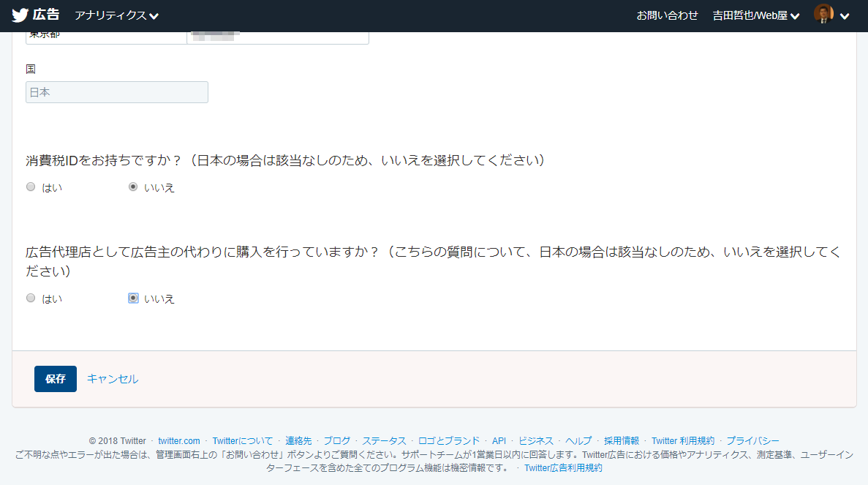Open Twitter広告利用規約 link
Screen dimensions: 868x485
(x=563, y=467)
